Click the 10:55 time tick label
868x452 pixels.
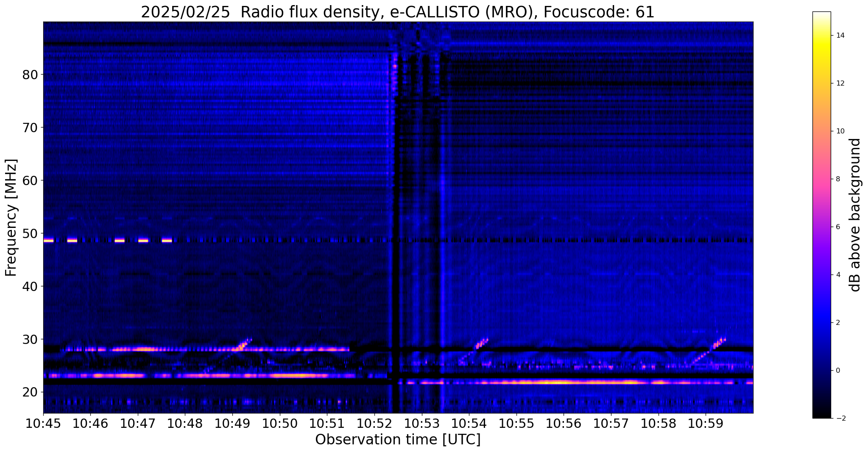[516, 424]
